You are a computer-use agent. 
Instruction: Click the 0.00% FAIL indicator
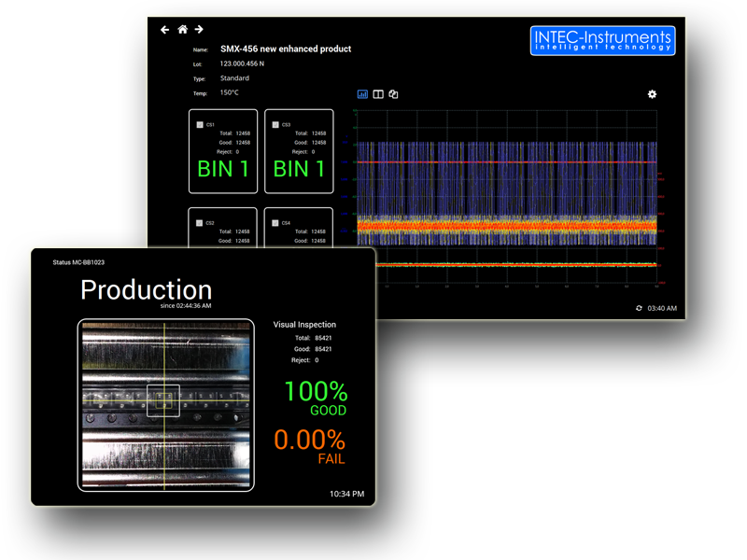click(x=309, y=445)
